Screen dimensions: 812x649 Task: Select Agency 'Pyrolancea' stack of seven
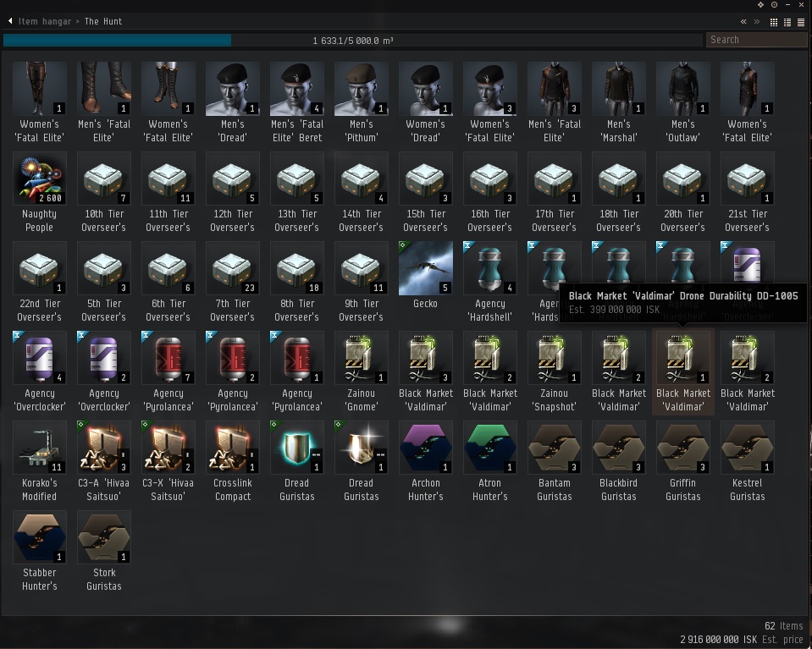point(168,371)
